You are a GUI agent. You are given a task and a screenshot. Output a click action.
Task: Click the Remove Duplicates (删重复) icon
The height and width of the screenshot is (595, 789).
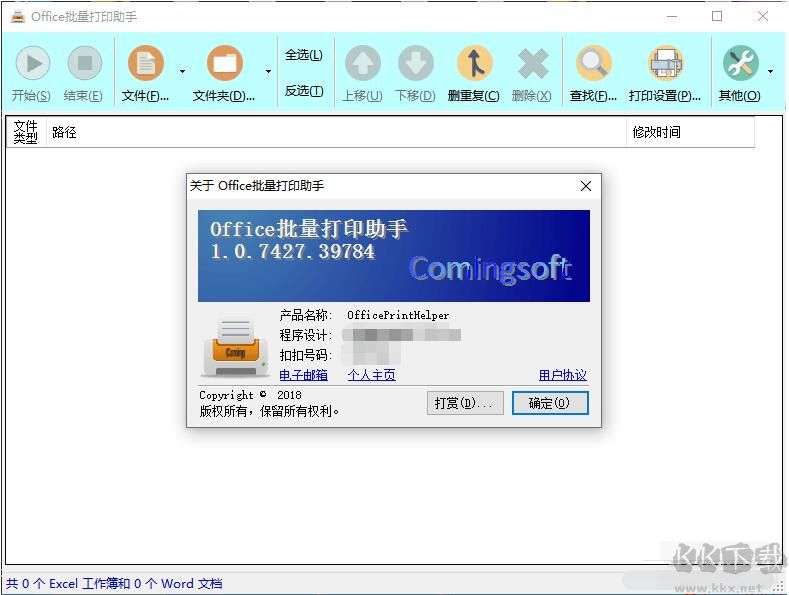(474, 63)
